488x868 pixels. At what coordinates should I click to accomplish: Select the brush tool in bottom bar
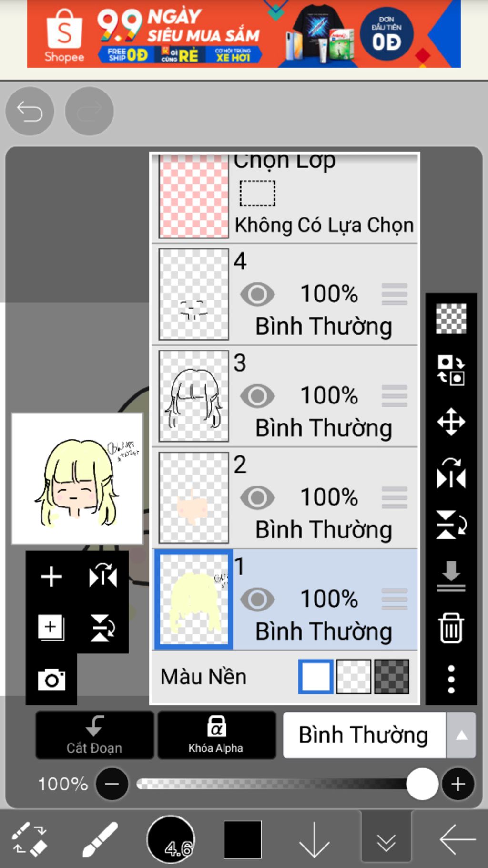[100, 839]
